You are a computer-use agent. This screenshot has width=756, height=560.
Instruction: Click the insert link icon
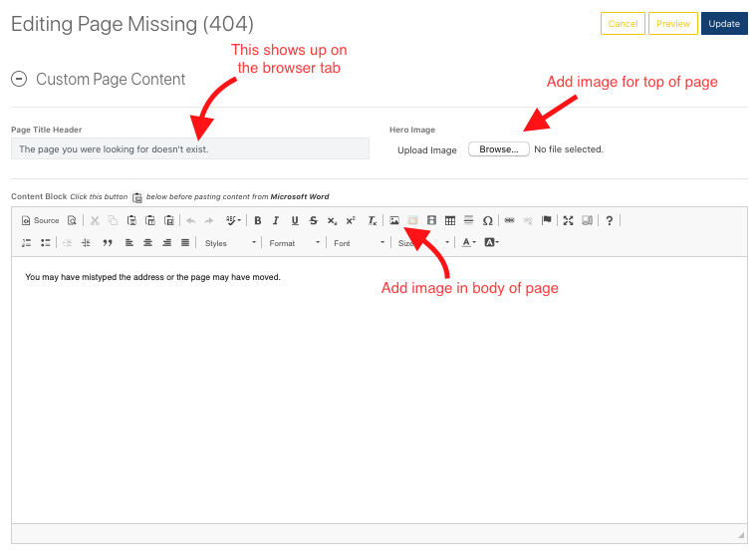pos(510,220)
